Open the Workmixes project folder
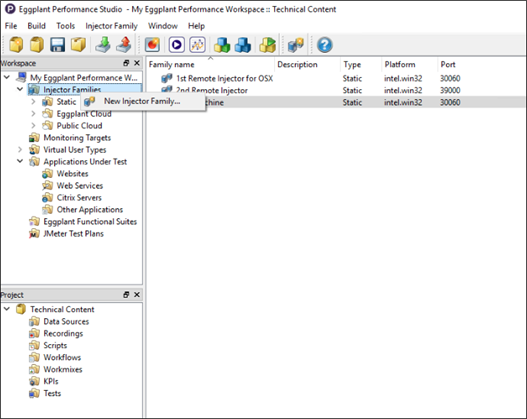Screen dimensions: 527x419 [63, 369]
